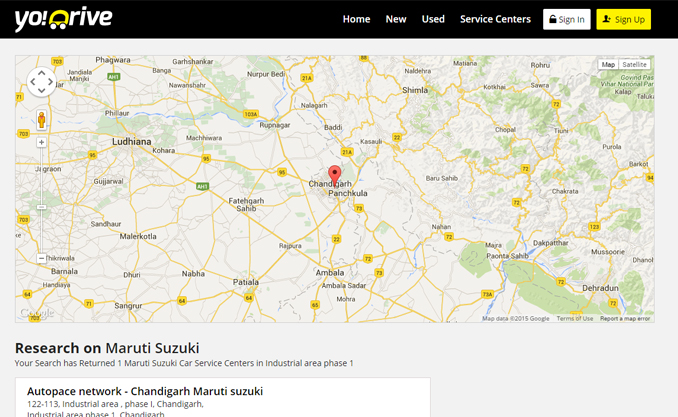Click the map zoom slider handle

point(42,207)
